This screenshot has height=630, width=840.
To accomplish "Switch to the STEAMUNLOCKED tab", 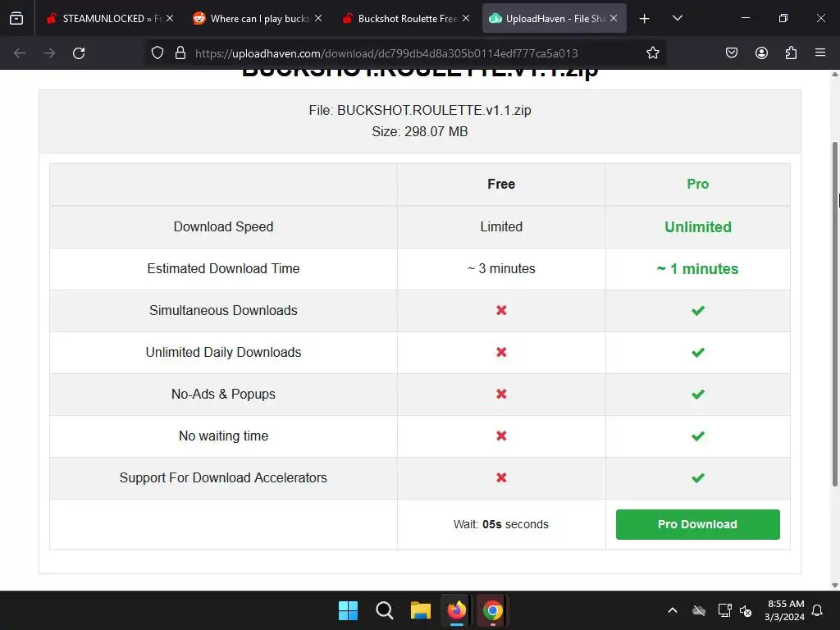I will point(111,18).
